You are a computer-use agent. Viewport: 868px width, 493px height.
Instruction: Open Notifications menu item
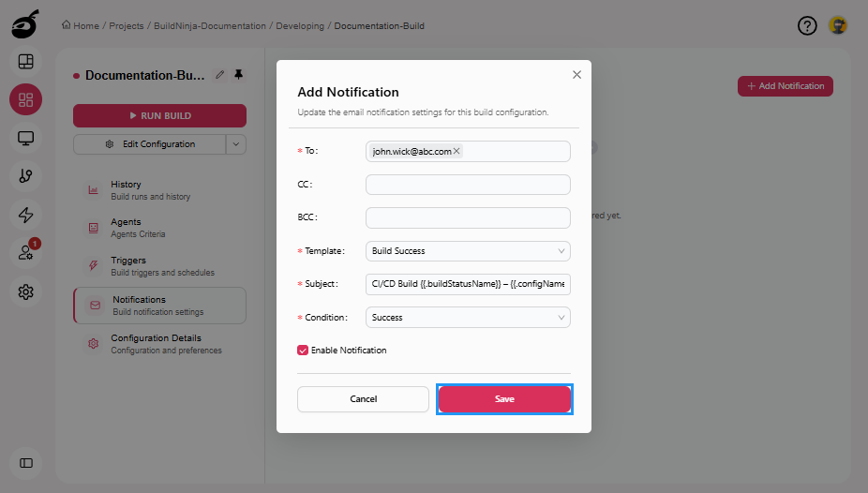click(159, 306)
